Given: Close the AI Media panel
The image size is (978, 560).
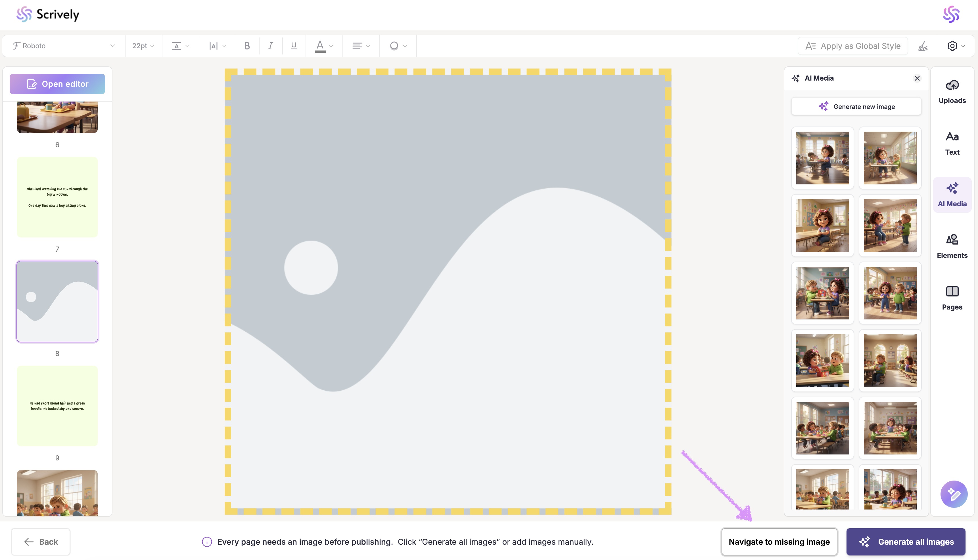Looking at the screenshot, I should [x=917, y=79].
